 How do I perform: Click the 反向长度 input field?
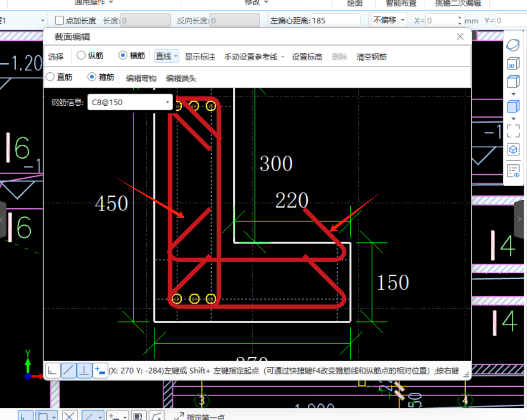click(x=234, y=21)
